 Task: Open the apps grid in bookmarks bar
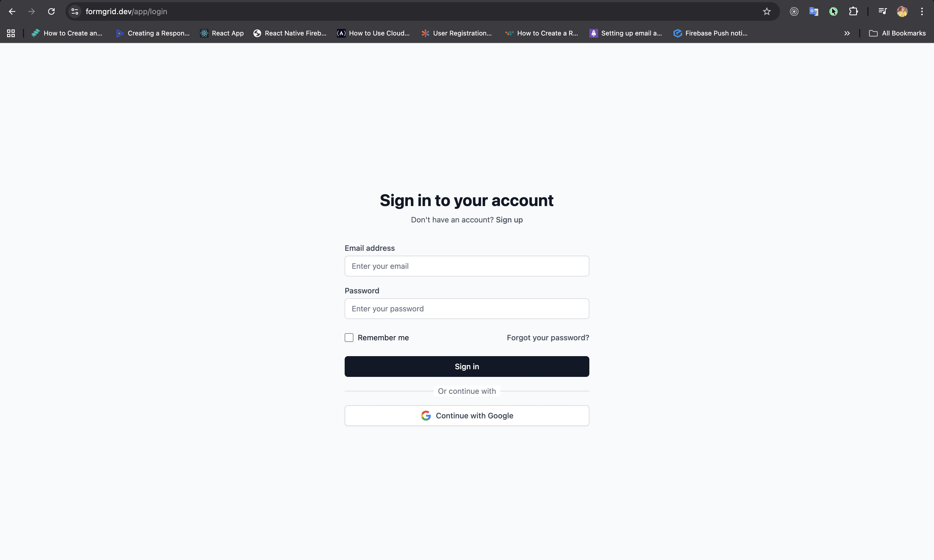[11, 33]
